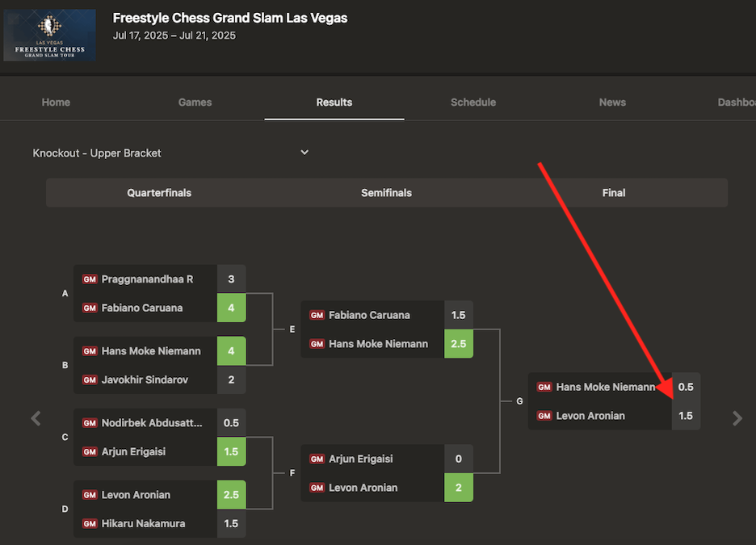Image resolution: width=756 pixels, height=545 pixels.
Task: Click Niemann's GM badge in semifinal E
Action: [x=317, y=344]
